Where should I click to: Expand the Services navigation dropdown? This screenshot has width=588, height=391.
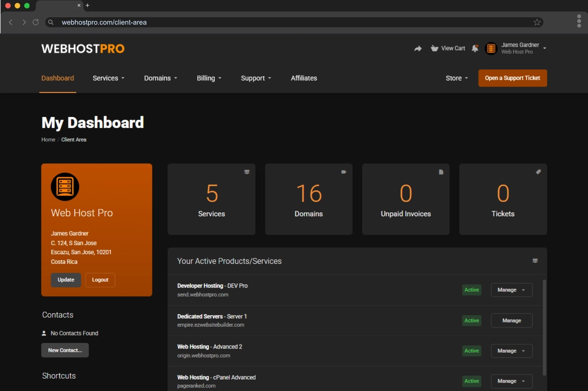click(x=109, y=78)
